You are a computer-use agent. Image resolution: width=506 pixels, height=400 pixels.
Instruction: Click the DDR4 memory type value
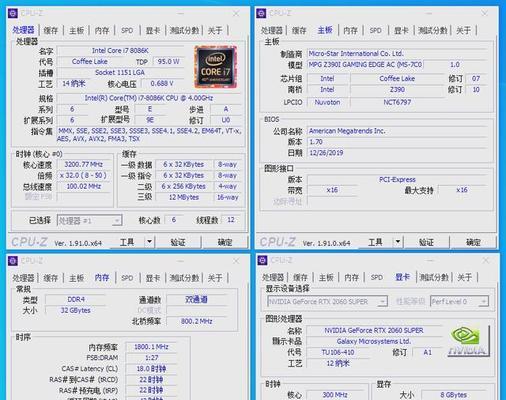pyautogui.click(x=76, y=299)
